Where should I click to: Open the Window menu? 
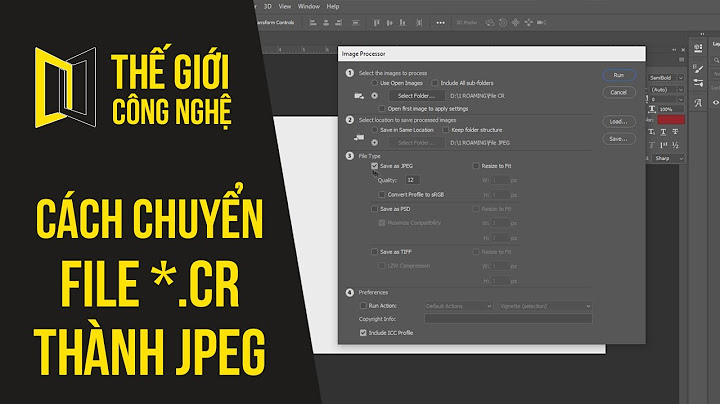pos(309,6)
